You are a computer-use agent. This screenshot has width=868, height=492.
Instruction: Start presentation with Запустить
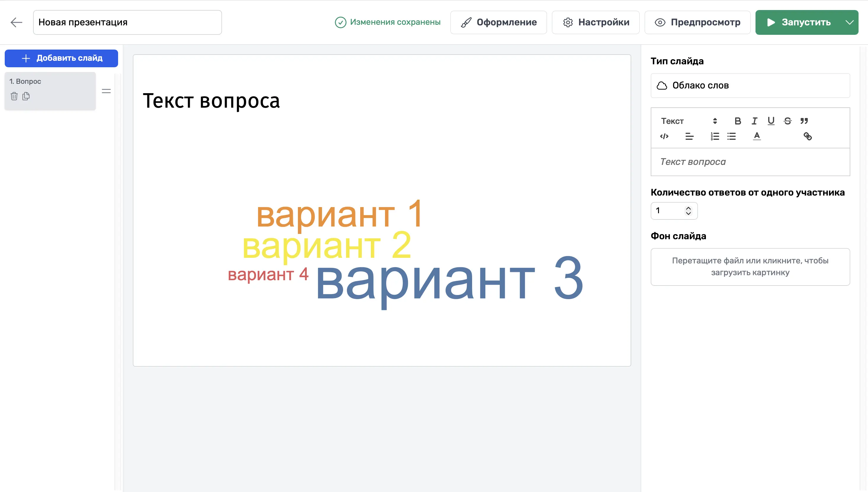tap(798, 22)
